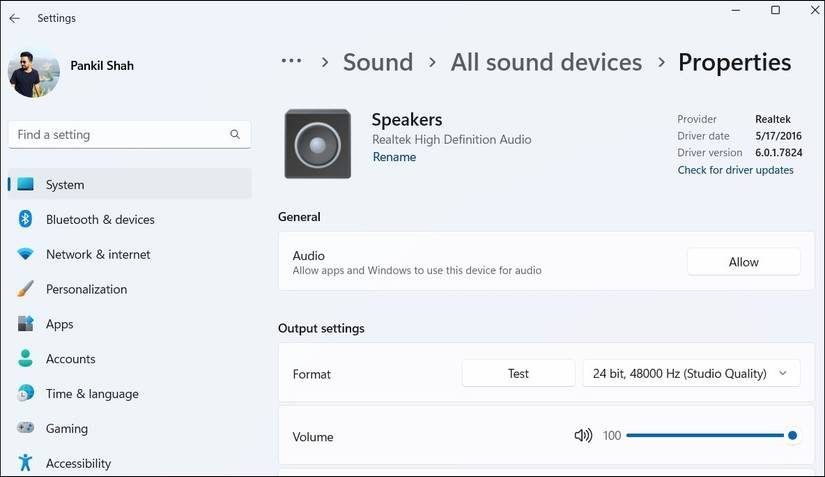Click the Rename link under Speakers
825x477 pixels.
(x=394, y=157)
